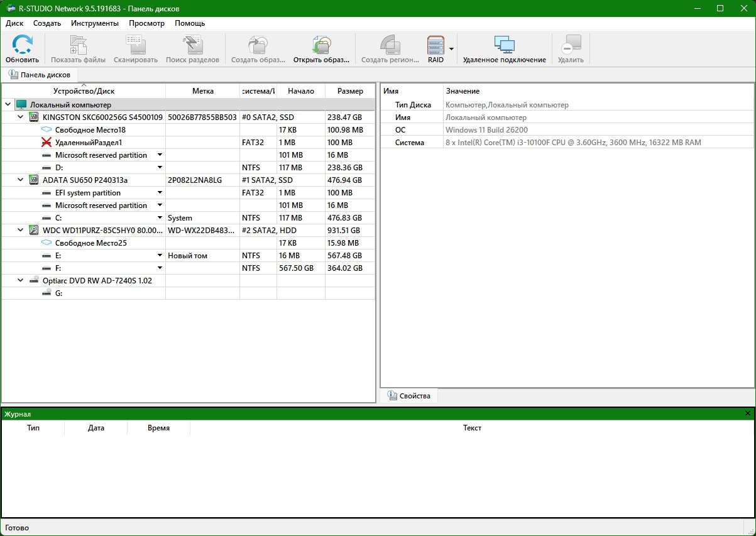Click the Обновить refresh icon
The width and height of the screenshot is (756, 536).
23,45
